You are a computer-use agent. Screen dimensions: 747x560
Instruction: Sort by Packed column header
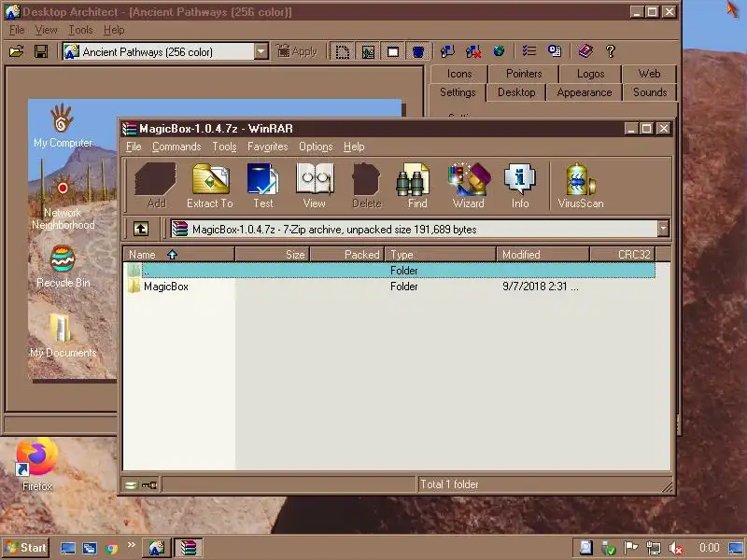pyautogui.click(x=347, y=254)
